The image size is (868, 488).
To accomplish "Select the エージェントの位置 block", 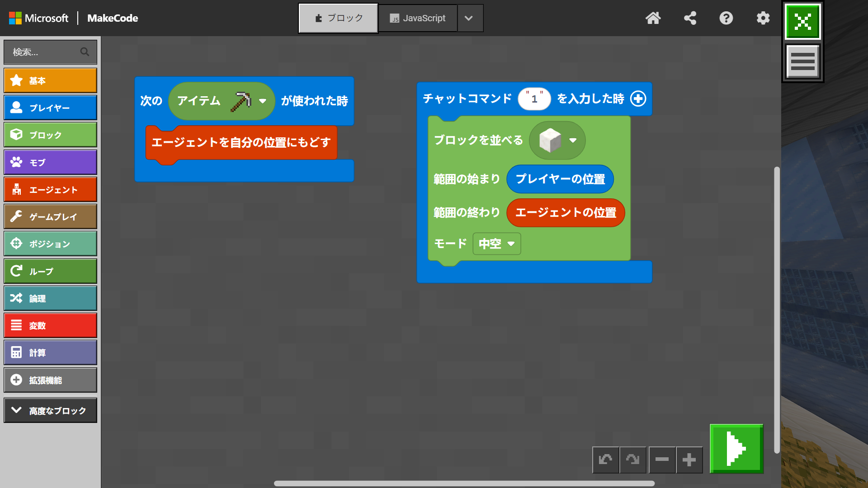I will pos(566,212).
